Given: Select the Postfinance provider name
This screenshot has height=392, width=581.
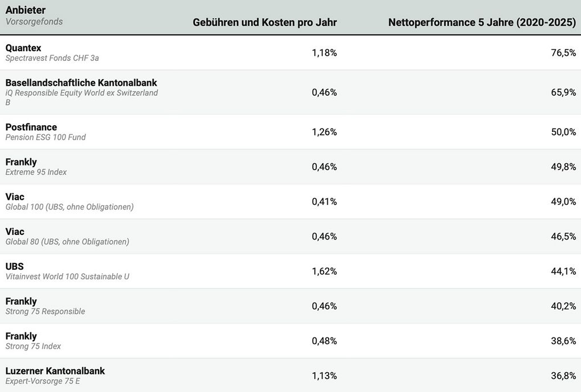Looking at the screenshot, I should coord(31,127).
